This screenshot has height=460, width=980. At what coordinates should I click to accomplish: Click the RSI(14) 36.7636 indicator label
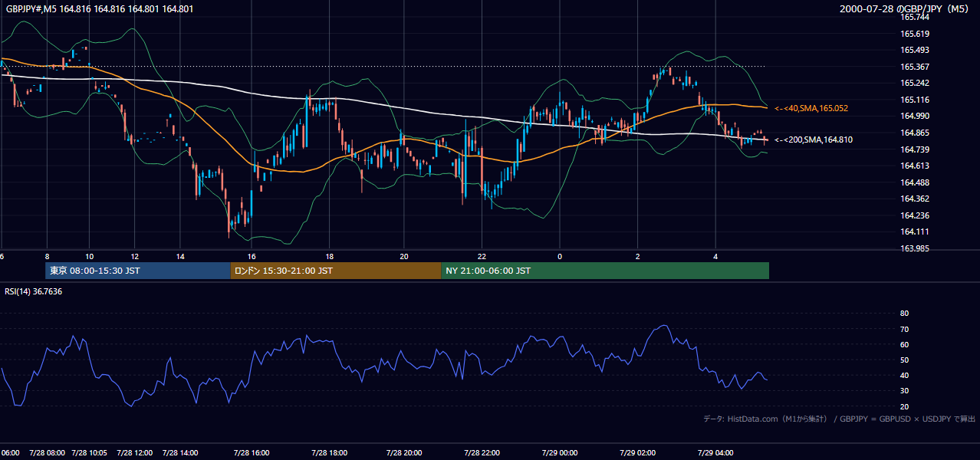(34, 291)
